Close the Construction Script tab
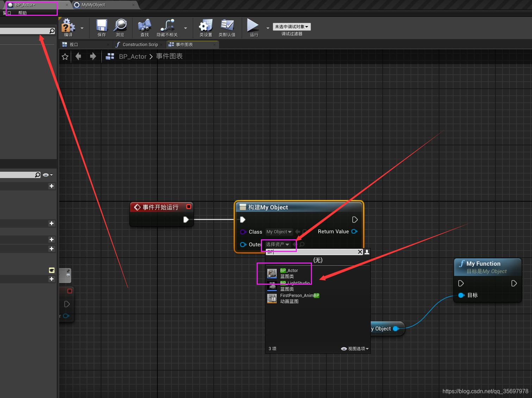Image resolution: width=532 pixels, height=398 pixels. 162,45
